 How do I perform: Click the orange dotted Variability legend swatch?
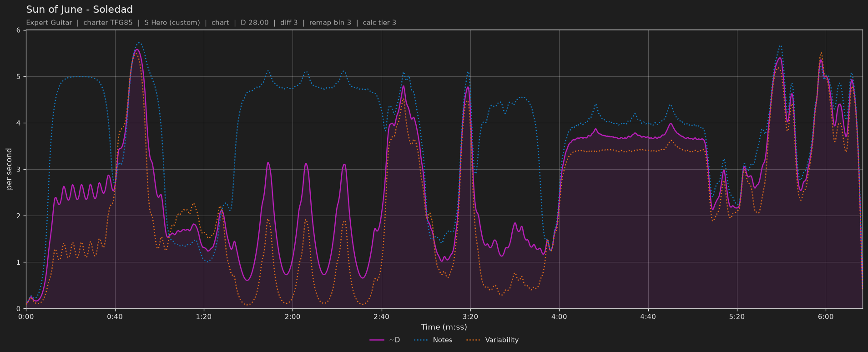[x=473, y=340]
